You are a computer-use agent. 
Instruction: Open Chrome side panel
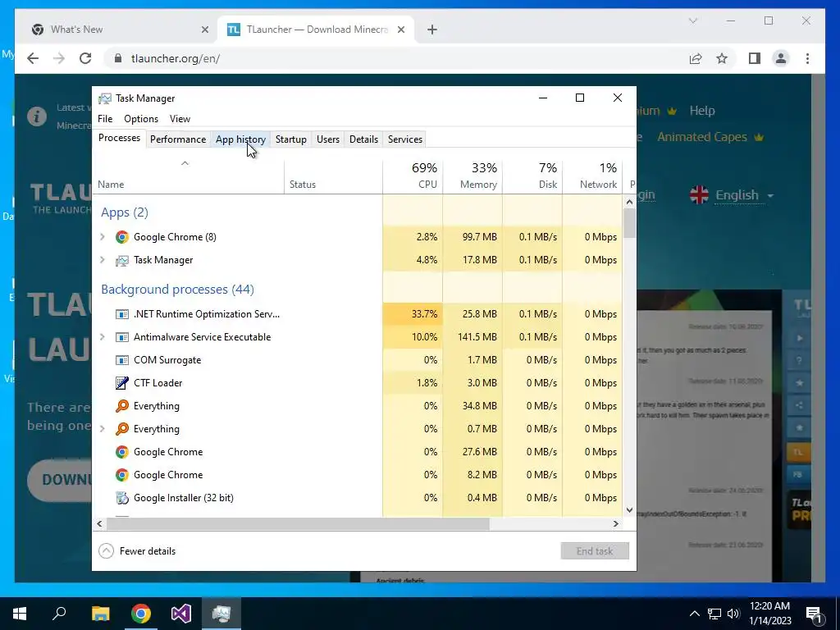click(755, 58)
